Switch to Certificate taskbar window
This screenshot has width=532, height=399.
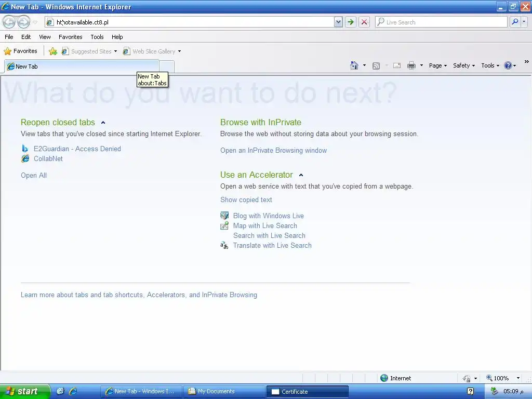coord(307,391)
